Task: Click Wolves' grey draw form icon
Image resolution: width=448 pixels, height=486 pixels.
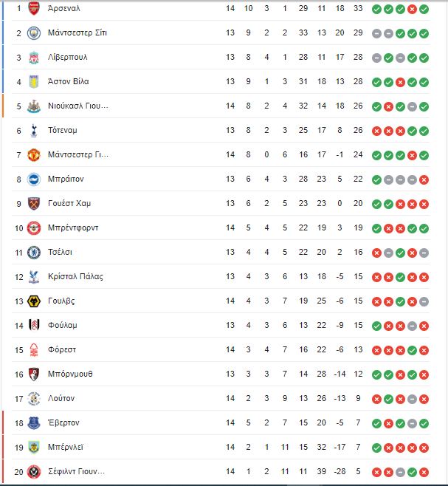Action: click(x=424, y=302)
